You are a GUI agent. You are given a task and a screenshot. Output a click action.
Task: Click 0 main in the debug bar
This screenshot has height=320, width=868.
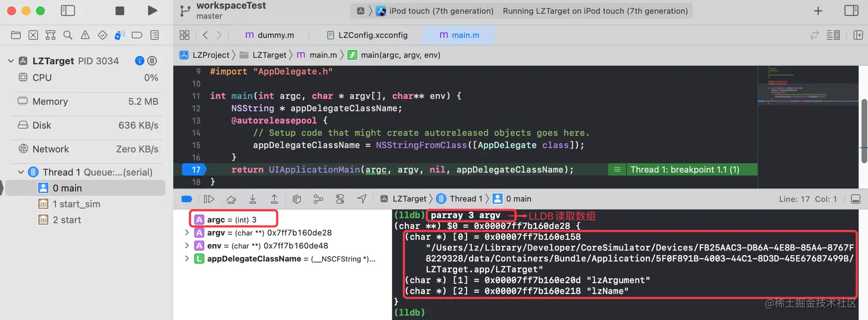511,199
